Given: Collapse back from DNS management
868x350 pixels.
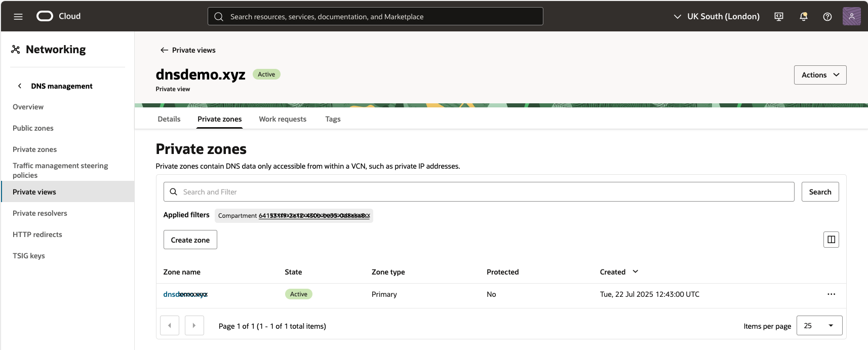Looking at the screenshot, I should (20, 86).
